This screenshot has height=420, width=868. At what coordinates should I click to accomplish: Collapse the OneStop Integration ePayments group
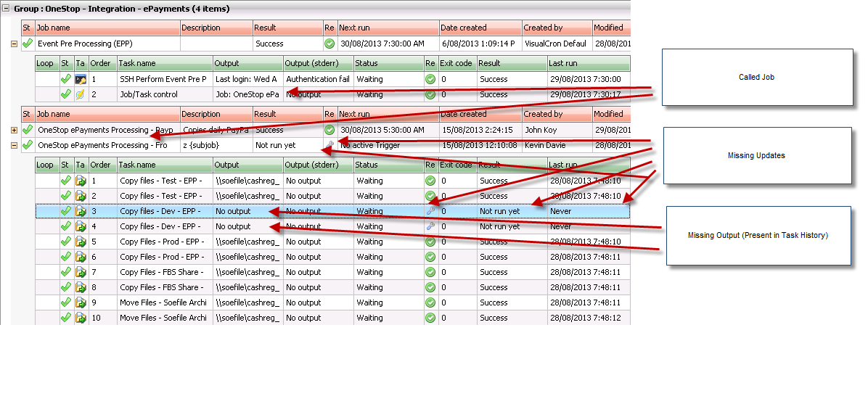7,9
